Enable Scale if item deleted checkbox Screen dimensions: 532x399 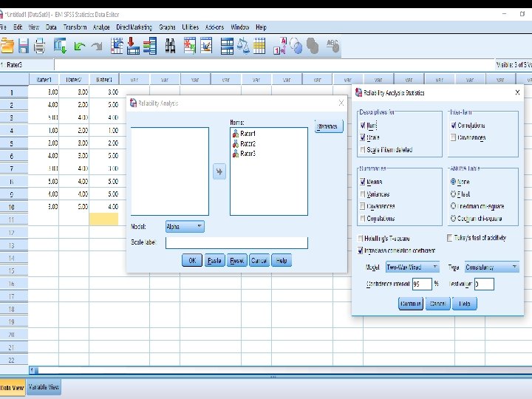[x=363, y=149]
